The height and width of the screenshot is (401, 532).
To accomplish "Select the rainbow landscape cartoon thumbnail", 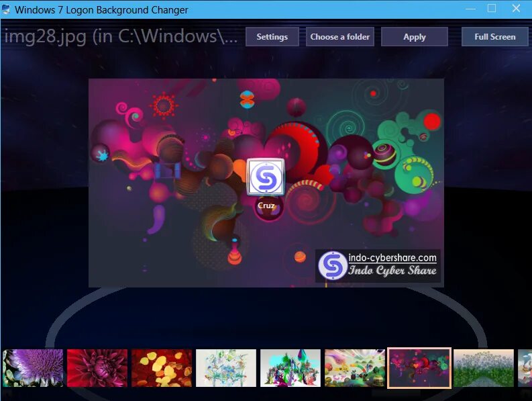I will pyautogui.click(x=354, y=368).
